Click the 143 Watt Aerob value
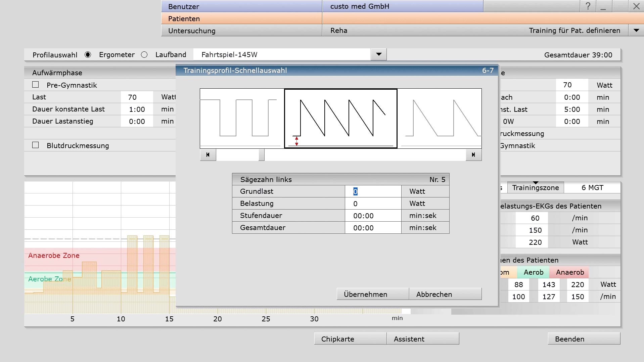 click(x=549, y=284)
